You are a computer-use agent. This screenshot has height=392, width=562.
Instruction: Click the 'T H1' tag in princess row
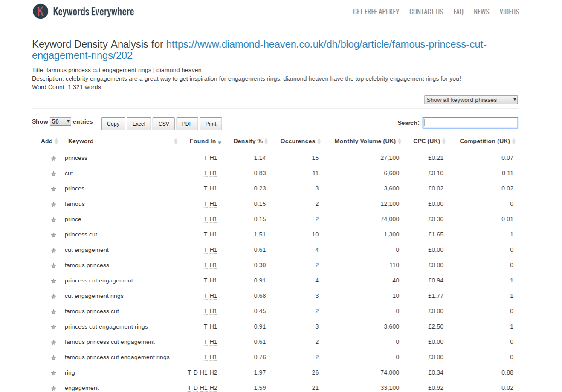(210, 158)
